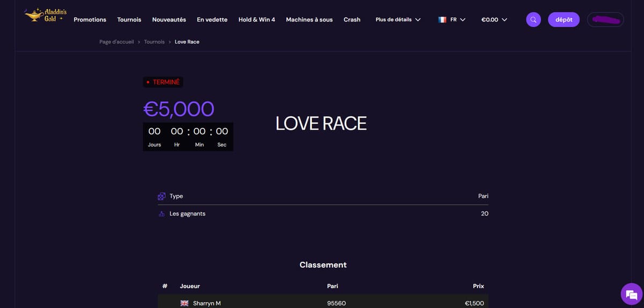
Task: Open the Crash games section
Action: click(x=352, y=20)
